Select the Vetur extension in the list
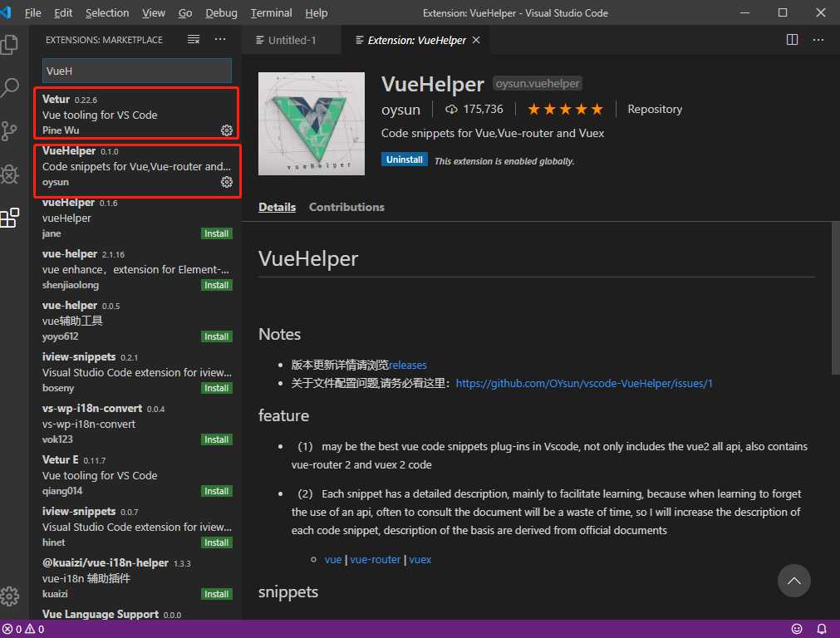This screenshot has height=638, width=840. coord(136,114)
